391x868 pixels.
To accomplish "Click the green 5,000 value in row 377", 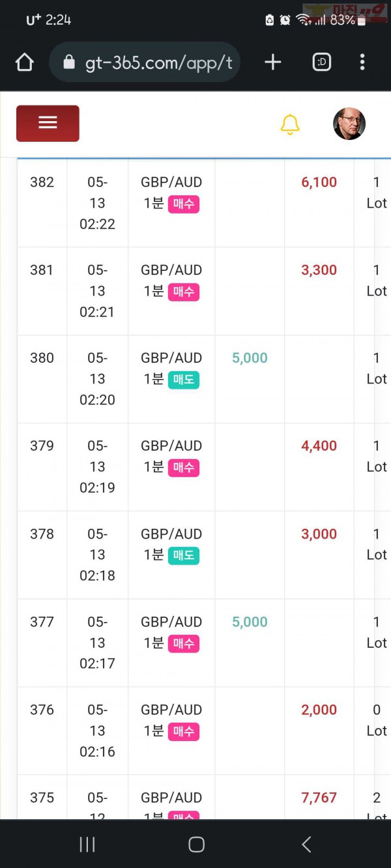I will [x=250, y=622].
